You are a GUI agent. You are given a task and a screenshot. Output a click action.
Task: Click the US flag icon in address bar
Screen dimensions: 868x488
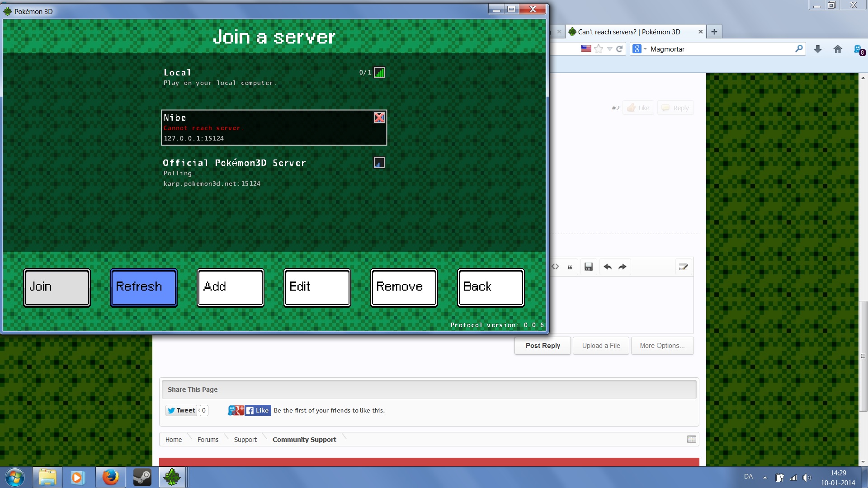[x=586, y=49]
